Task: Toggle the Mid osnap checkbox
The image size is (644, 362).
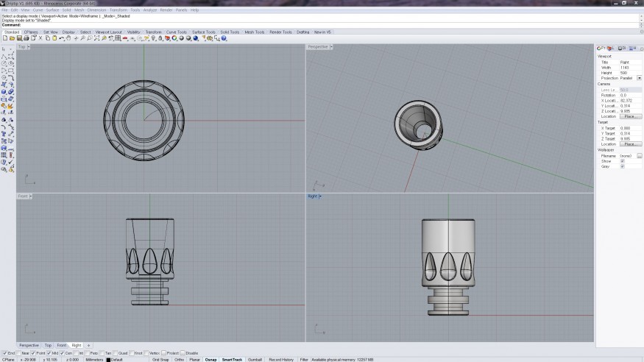Action: pos(49,353)
